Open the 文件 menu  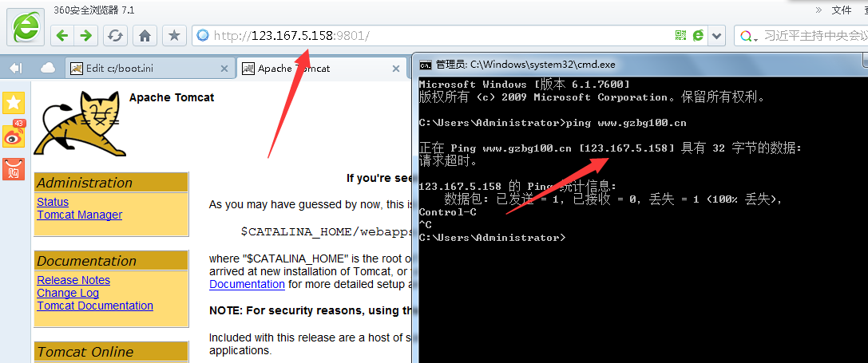(x=842, y=10)
